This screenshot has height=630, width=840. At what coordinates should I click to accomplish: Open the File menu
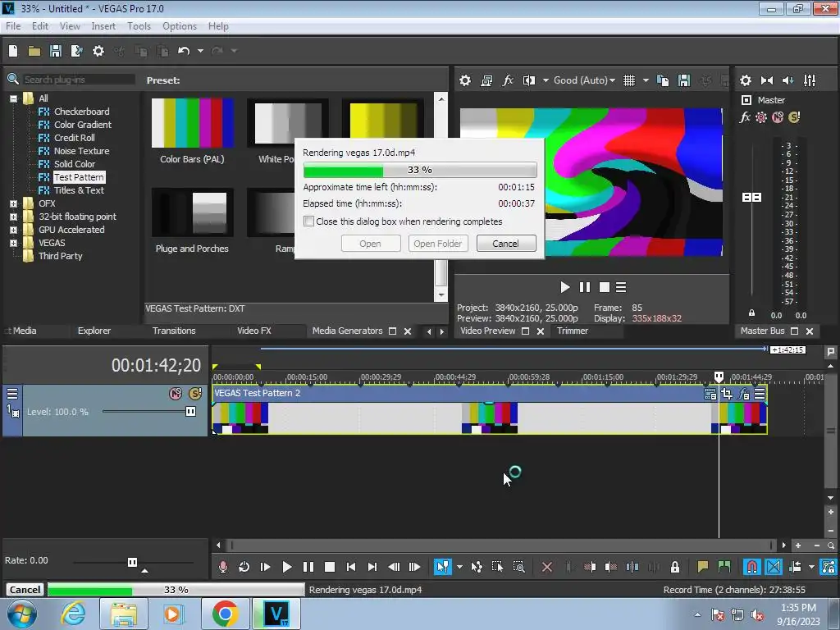point(13,26)
